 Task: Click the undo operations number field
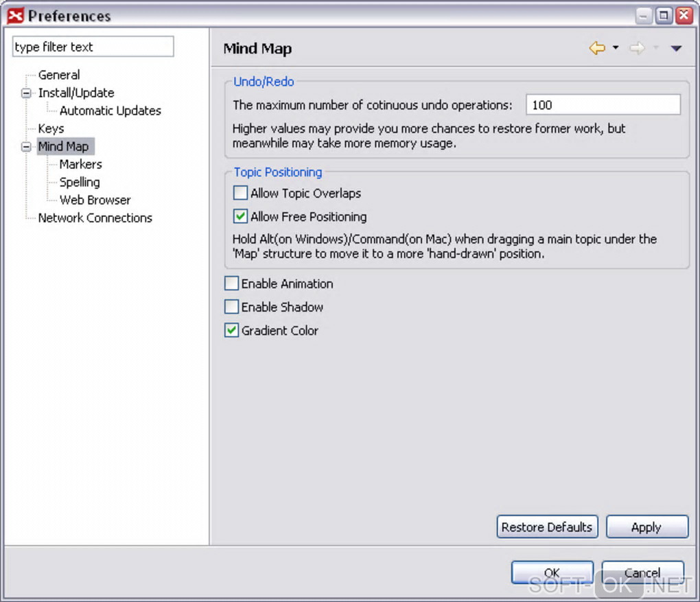click(x=603, y=105)
